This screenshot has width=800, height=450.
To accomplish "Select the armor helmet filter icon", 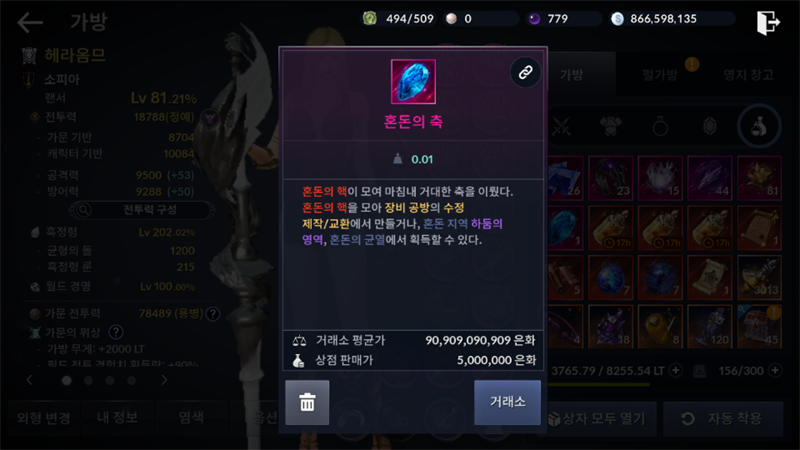I will (611, 126).
